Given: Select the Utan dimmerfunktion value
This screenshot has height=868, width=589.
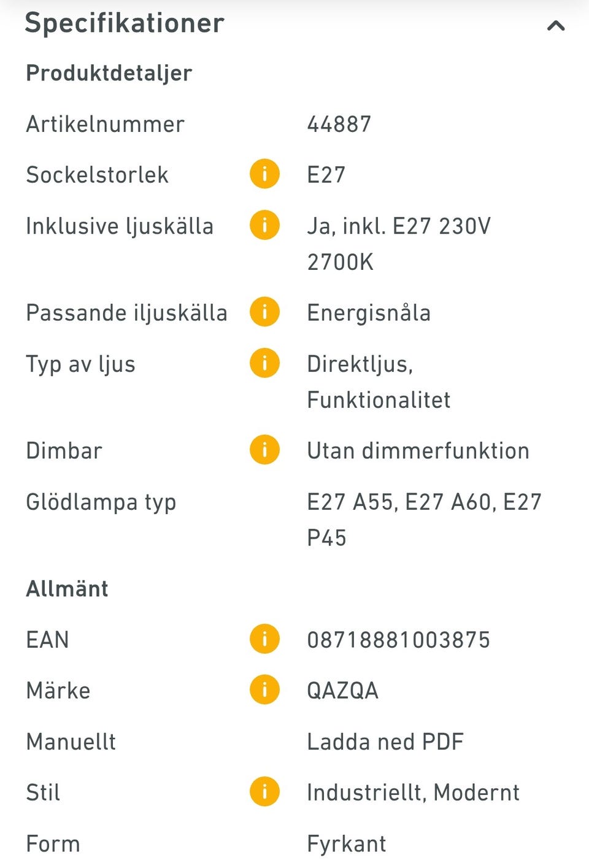Looking at the screenshot, I should click(x=418, y=451).
